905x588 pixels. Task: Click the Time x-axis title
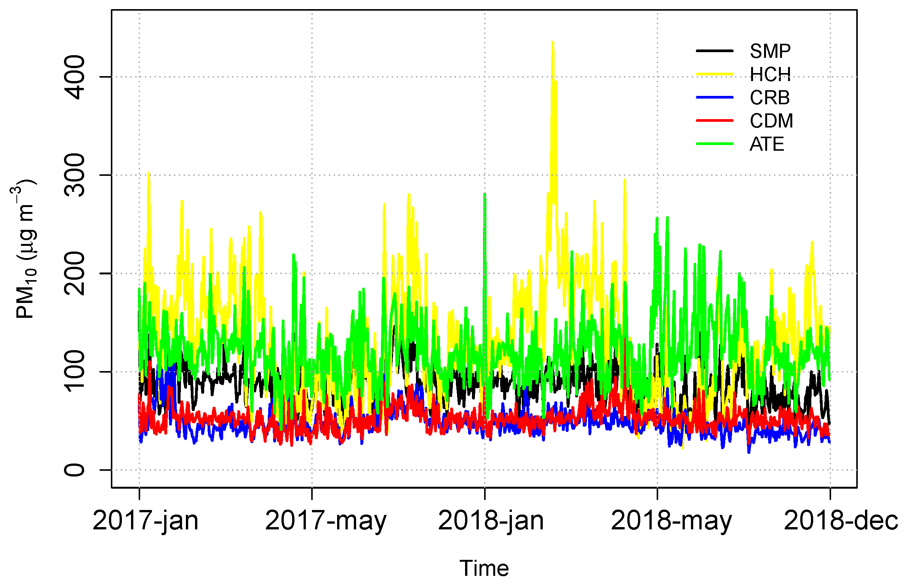(x=484, y=569)
